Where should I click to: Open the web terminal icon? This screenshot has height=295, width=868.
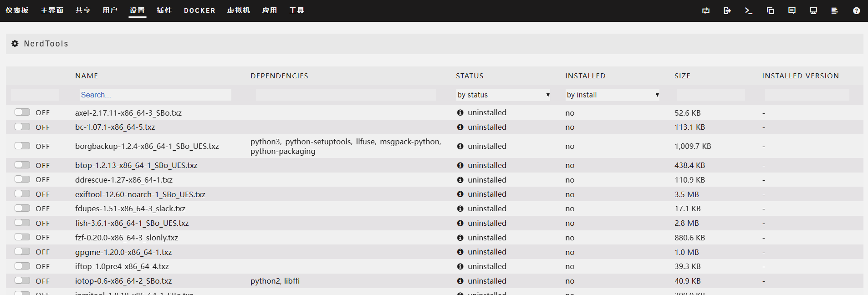(x=748, y=10)
